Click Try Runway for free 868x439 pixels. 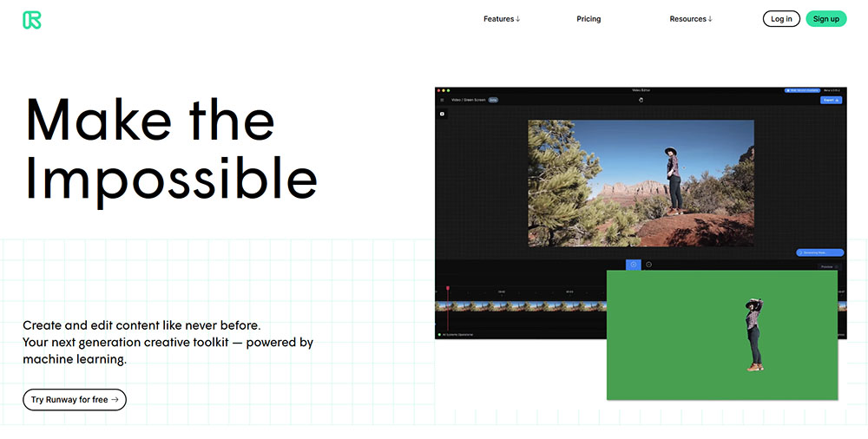75,400
